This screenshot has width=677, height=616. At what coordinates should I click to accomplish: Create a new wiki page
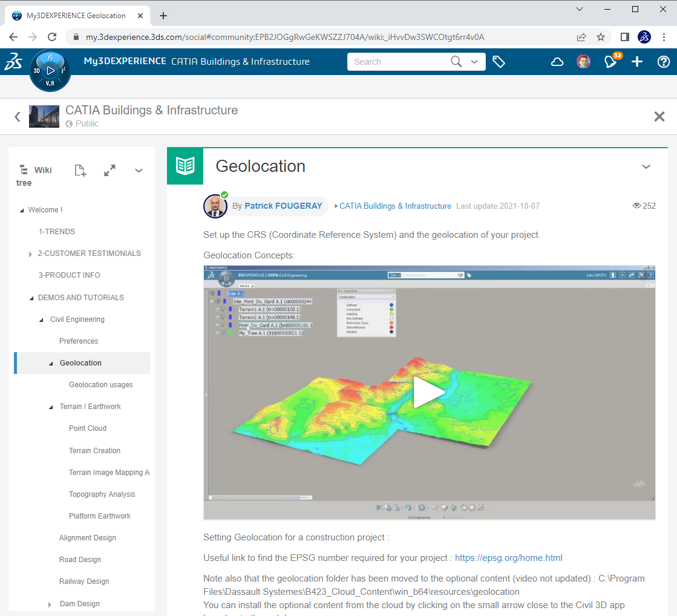[80, 170]
